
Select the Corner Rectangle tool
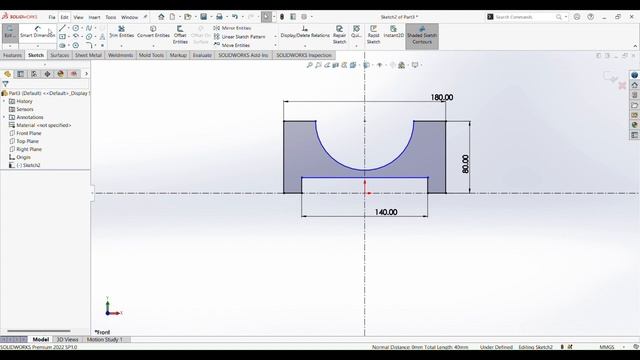(62, 37)
